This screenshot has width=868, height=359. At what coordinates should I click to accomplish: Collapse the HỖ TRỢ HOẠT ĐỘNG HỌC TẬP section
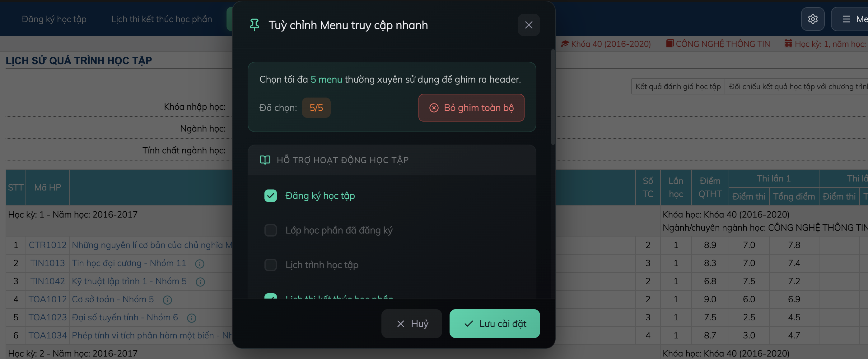342,160
